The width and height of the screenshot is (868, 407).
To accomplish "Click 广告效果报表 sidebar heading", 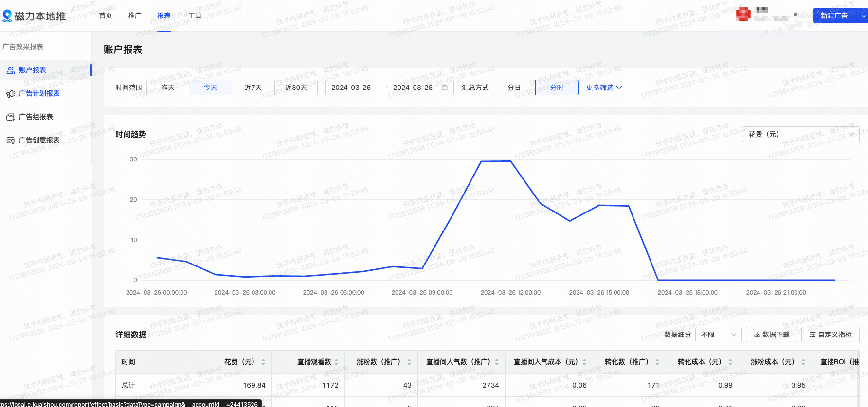I will pyautogui.click(x=23, y=47).
